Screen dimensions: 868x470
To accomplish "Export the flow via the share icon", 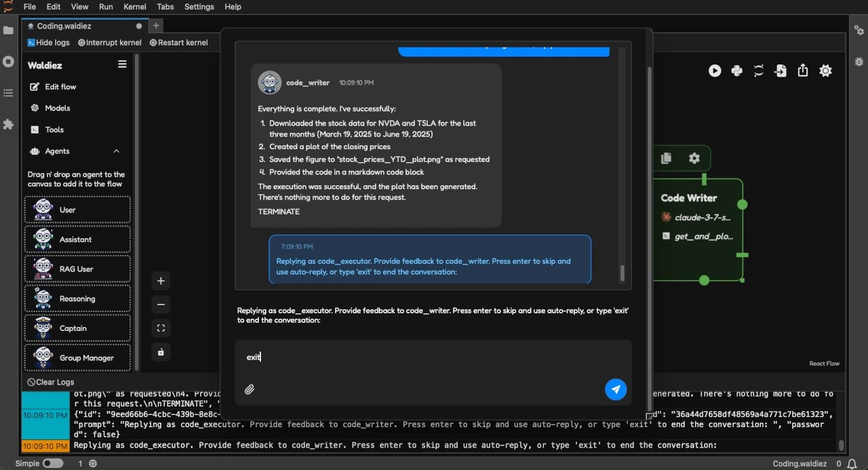I will [803, 71].
